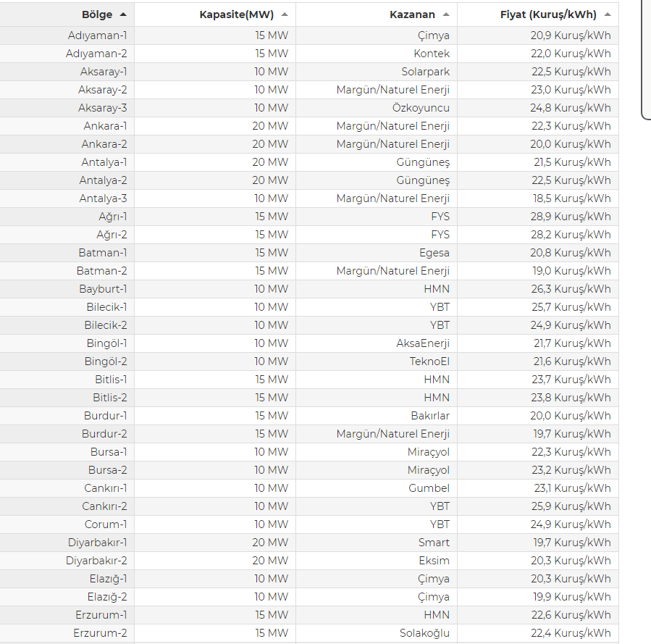Click the Özkoyuncu winner cell
Image resolution: width=651 pixels, height=644 pixels.
click(377, 108)
